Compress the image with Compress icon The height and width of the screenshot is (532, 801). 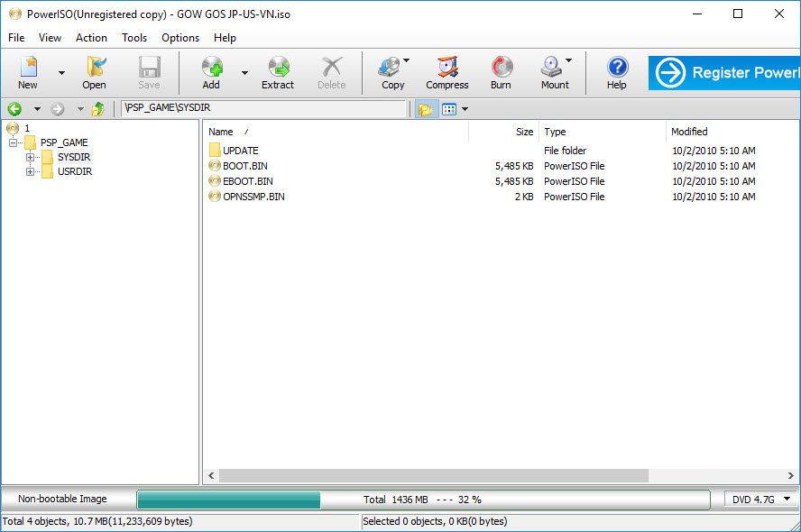(x=447, y=67)
